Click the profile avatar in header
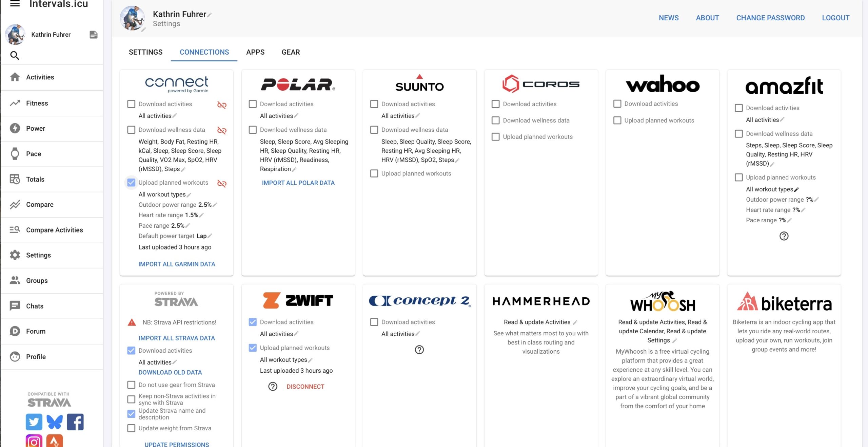Screen dimensions: 868x447 pos(132,18)
